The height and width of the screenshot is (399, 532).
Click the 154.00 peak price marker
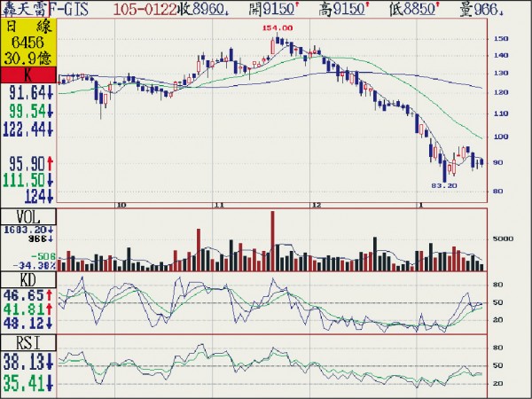point(277,28)
